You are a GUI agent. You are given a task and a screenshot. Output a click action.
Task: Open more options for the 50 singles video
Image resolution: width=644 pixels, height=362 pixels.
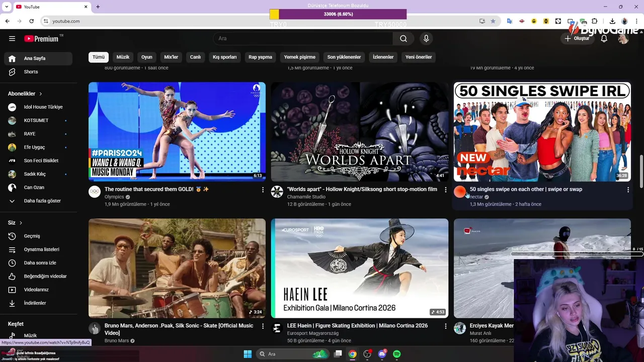point(628,190)
